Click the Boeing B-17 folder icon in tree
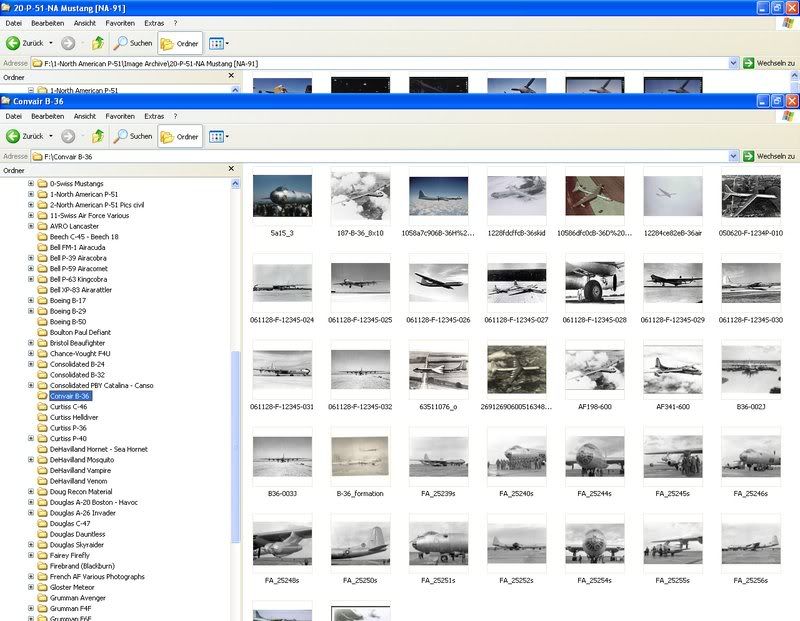 43,300
